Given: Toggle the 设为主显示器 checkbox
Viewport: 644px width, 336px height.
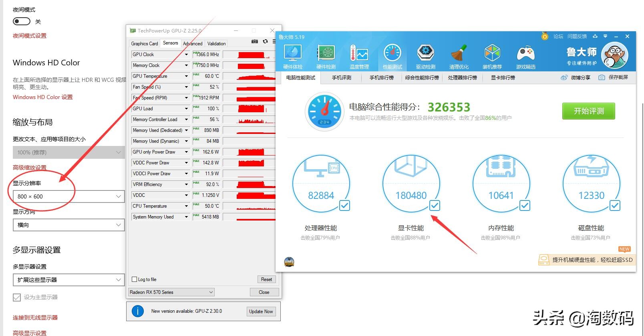Looking at the screenshot, I should tap(17, 297).
